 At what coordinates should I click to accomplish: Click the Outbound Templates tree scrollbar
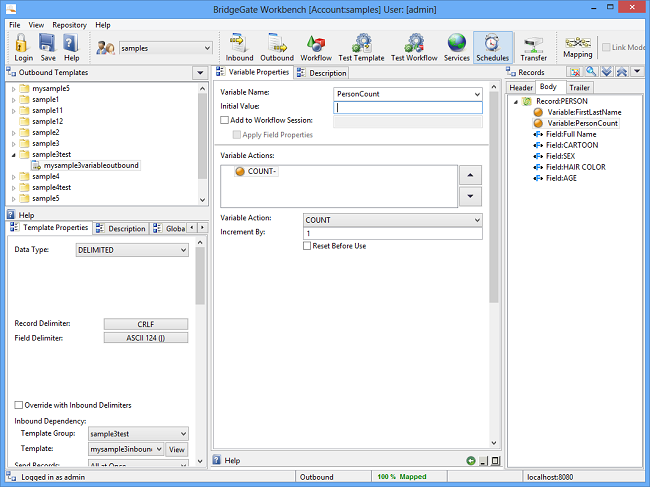pyautogui.click(x=202, y=136)
